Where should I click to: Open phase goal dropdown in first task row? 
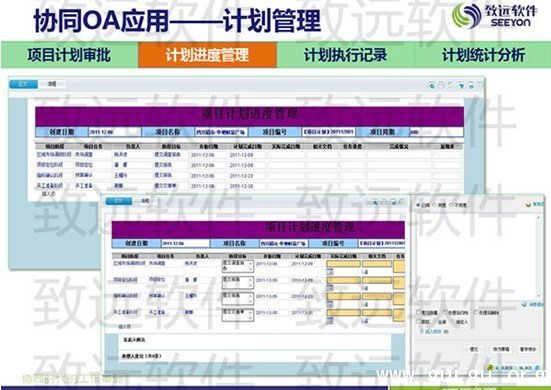pyautogui.click(x=238, y=266)
